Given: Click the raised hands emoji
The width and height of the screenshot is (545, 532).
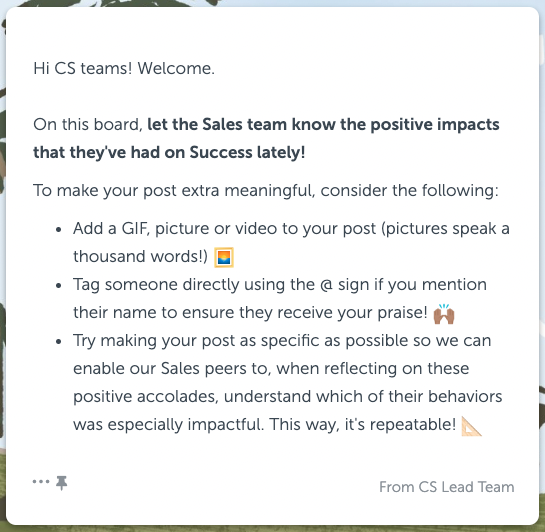Looking at the screenshot, I should [x=444, y=314].
